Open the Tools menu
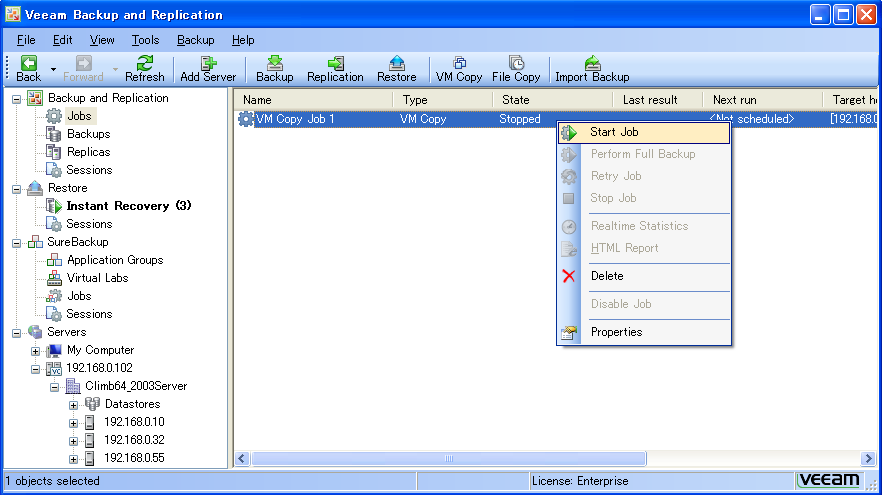The width and height of the screenshot is (882, 495). point(145,40)
